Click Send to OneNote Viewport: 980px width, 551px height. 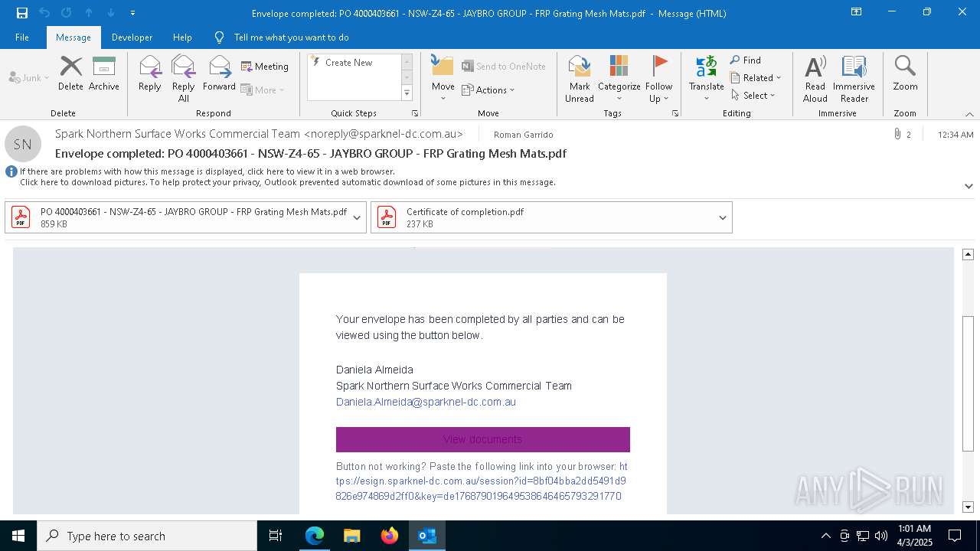504,67
